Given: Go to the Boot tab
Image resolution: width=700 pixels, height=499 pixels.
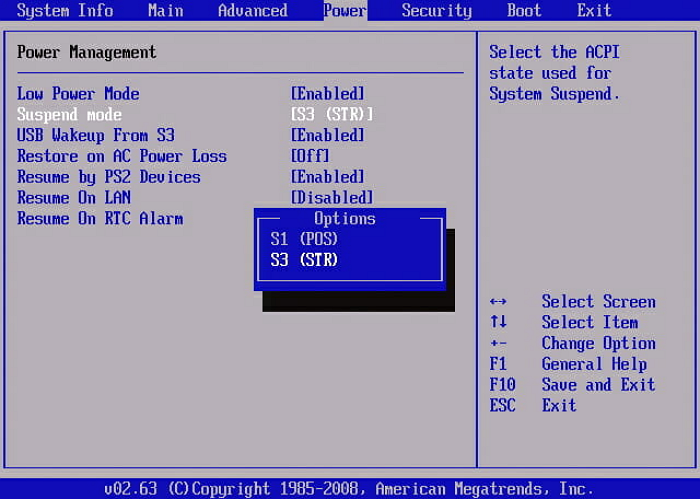Looking at the screenshot, I should tap(524, 11).
